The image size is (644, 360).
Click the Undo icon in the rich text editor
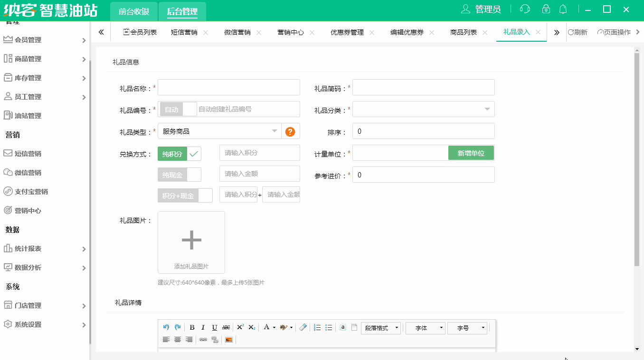coord(166,327)
